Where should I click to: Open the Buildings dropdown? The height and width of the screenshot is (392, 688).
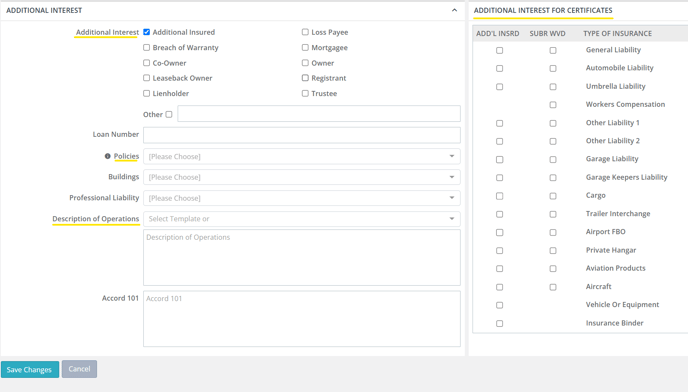click(x=301, y=177)
